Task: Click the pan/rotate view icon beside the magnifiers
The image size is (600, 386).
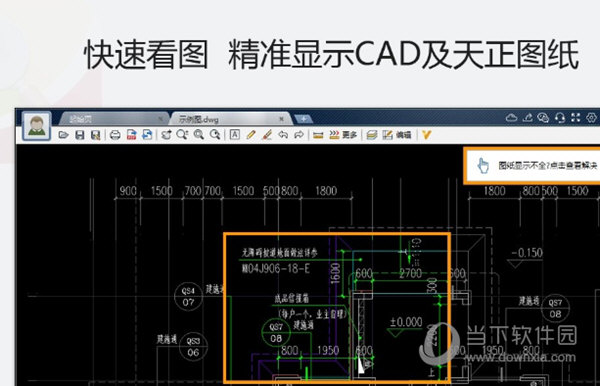Action: (166, 135)
